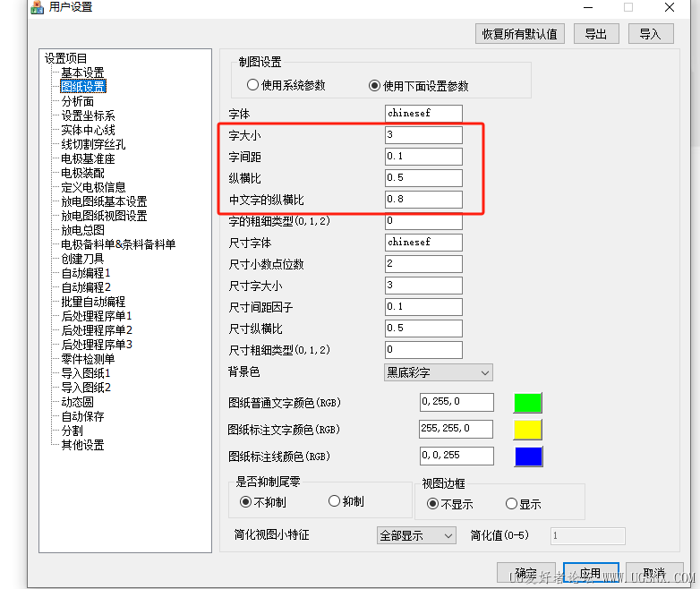The height and width of the screenshot is (589, 700).
Task: Click the 取消 button
Action: tap(655, 573)
